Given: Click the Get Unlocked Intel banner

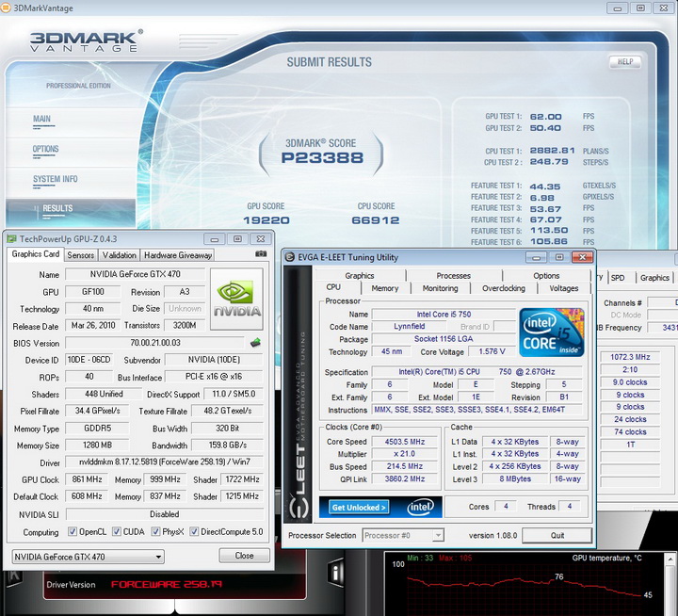Looking at the screenshot, I should (380, 507).
